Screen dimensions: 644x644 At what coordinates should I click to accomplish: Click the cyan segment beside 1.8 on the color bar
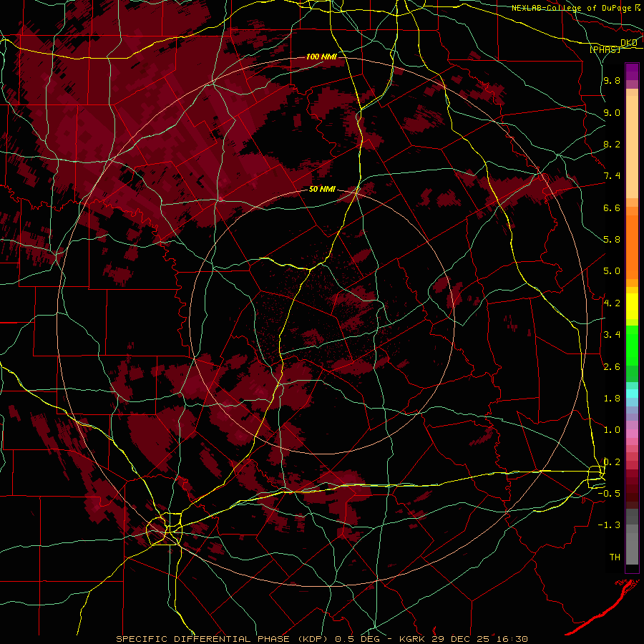tap(632, 393)
